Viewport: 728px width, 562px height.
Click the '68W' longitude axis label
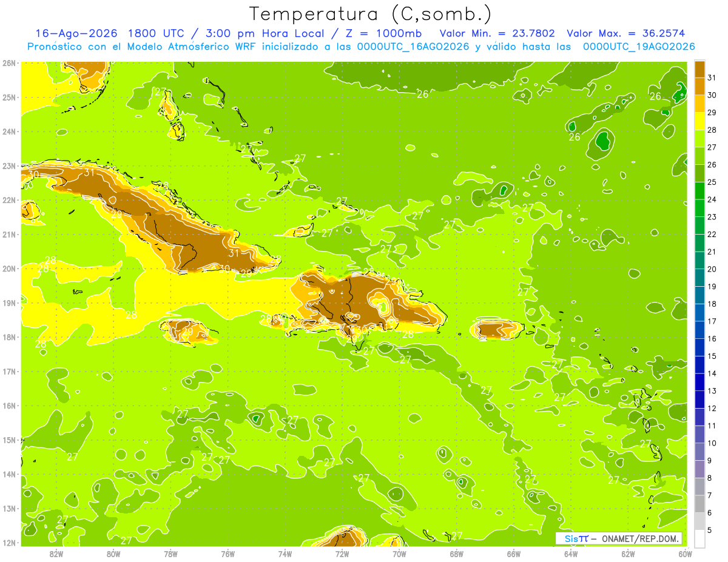[x=457, y=554]
